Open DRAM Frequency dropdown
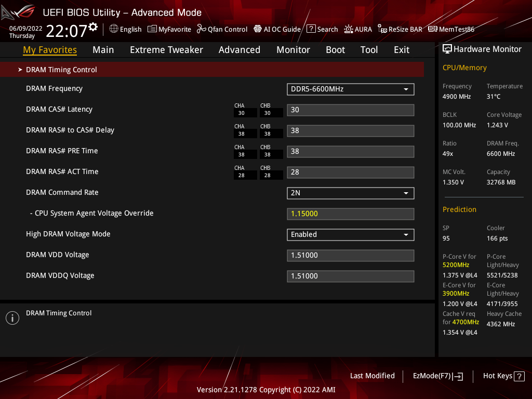The image size is (532, 399). 351,89
